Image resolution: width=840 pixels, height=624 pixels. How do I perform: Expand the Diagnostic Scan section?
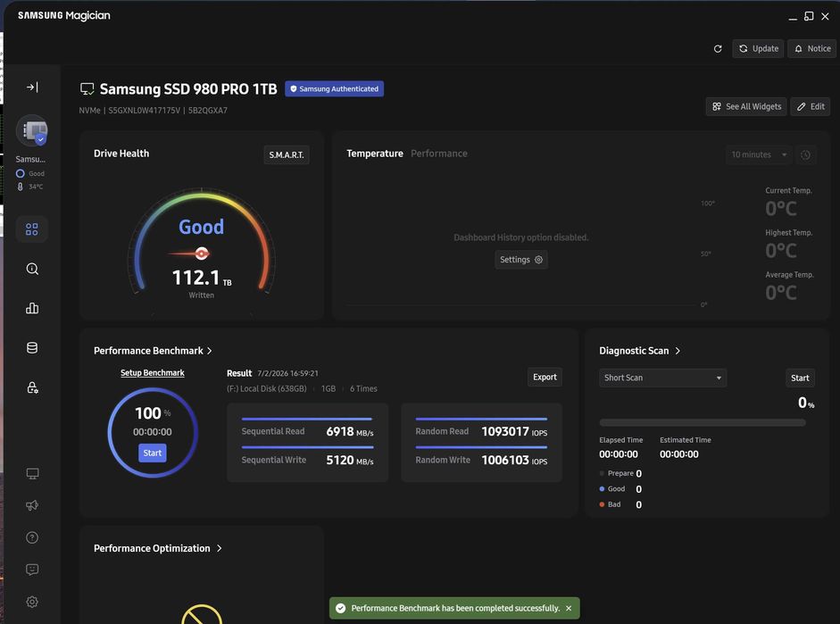[640, 351]
